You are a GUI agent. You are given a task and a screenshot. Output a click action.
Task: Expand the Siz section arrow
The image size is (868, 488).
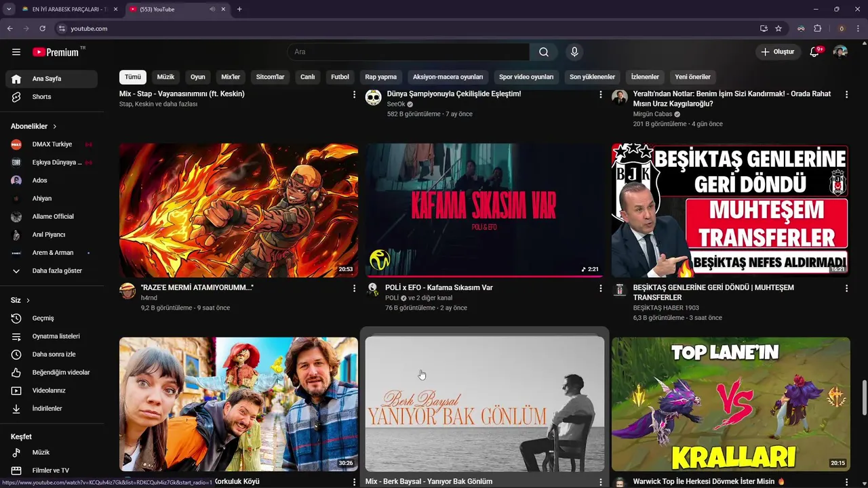point(28,300)
